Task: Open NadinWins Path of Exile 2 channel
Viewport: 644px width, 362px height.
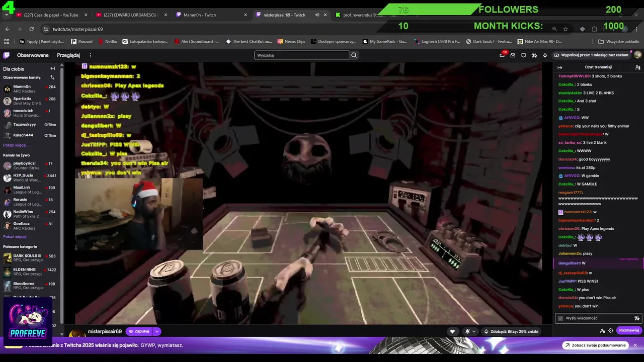Action: pyautogui.click(x=30, y=214)
